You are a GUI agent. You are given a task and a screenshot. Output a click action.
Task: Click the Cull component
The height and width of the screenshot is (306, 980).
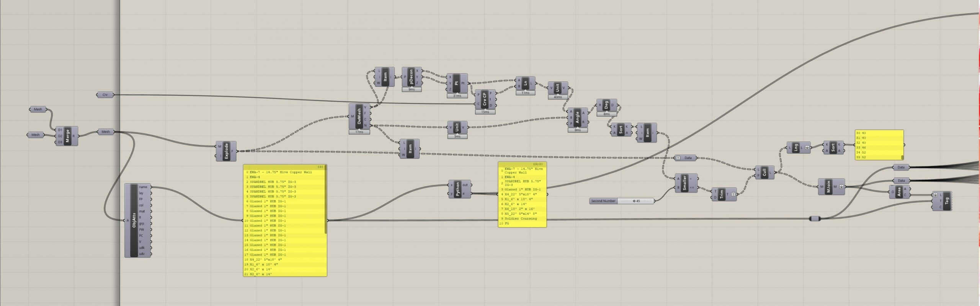pyautogui.click(x=765, y=173)
